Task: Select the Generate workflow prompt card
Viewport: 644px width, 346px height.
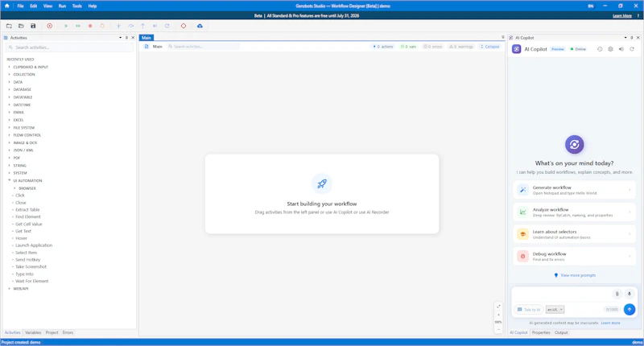Action: pos(574,190)
